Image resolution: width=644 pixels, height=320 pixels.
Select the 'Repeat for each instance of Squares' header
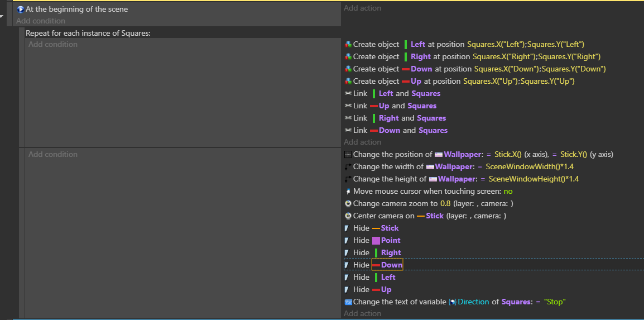[88, 33]
